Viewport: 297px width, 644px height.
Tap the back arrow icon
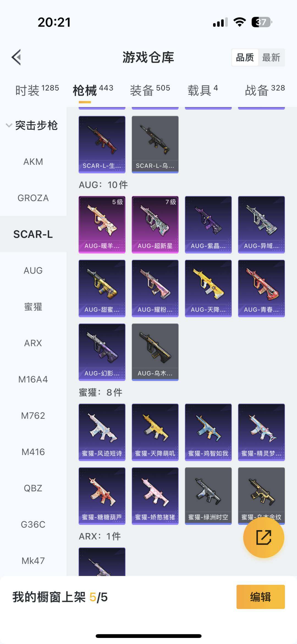pos(16,57)
